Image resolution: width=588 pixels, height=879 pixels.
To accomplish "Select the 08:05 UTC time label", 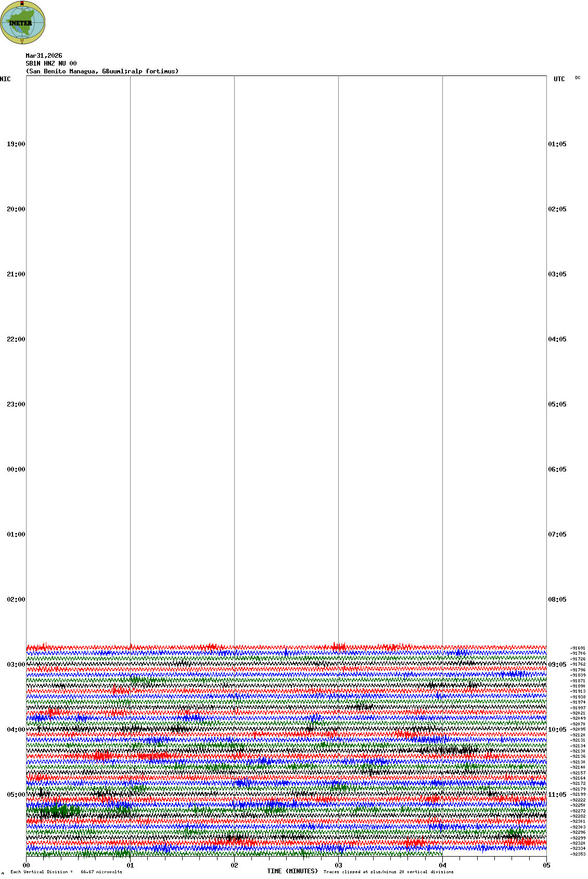I will coord(557,600).
